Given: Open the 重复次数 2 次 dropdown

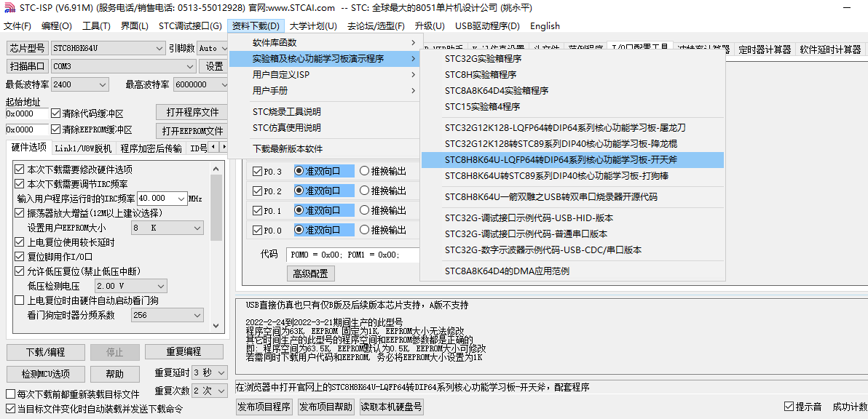Looking at the screenshot, I should (209, 390).
